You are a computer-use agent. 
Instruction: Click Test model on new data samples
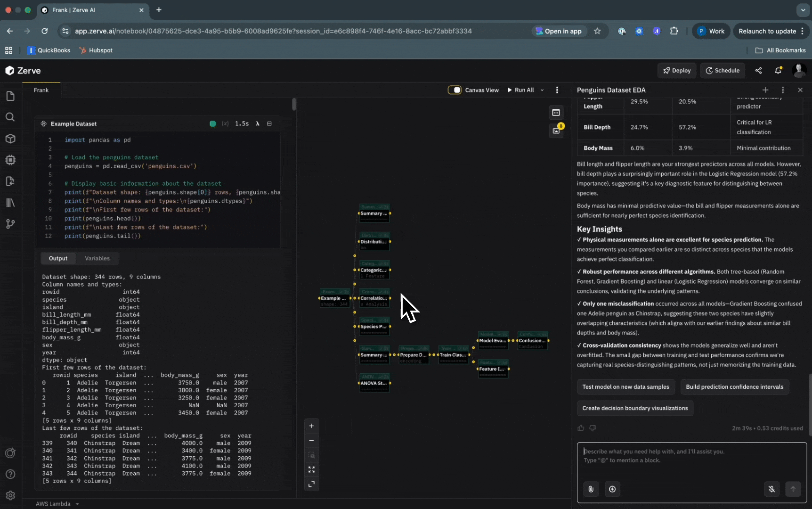pyautogui.click(x=625, y=387)
